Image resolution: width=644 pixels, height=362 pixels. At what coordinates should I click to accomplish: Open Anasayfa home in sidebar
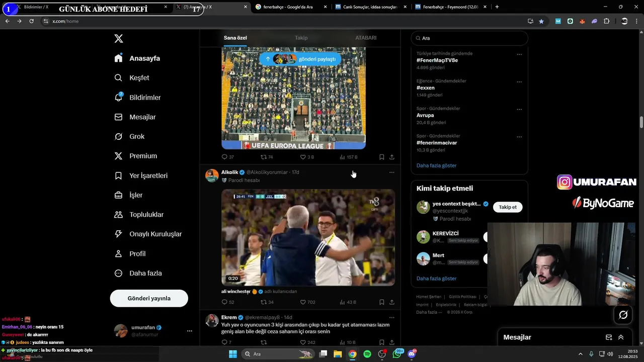point(137,58)
